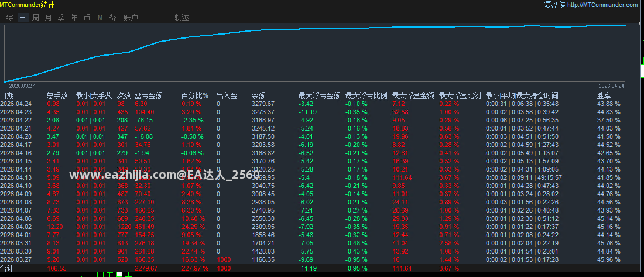Click the MTCommander统计 title

[27, 5]
